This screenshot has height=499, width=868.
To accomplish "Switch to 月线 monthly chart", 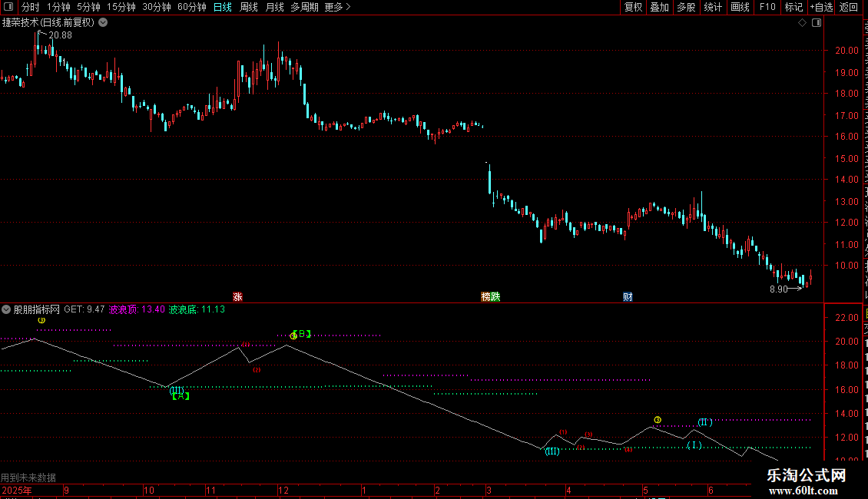I will [274, 7].
